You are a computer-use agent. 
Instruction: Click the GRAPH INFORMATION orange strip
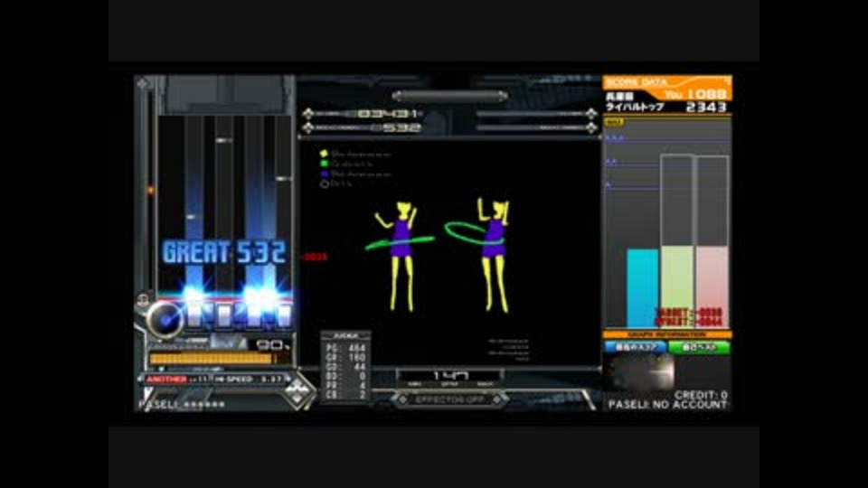(x=667, y=334)
